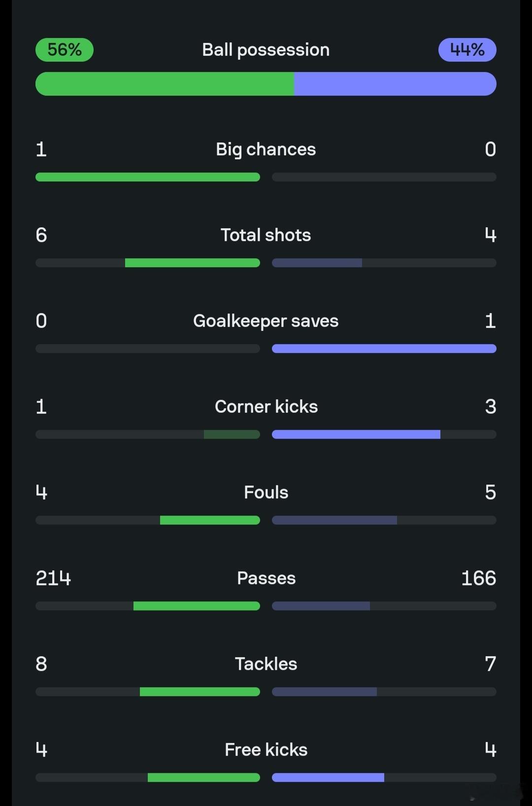The image size is (532, 806).
Task: Click the purple part of the possession bar
Action: click(395, 84)
